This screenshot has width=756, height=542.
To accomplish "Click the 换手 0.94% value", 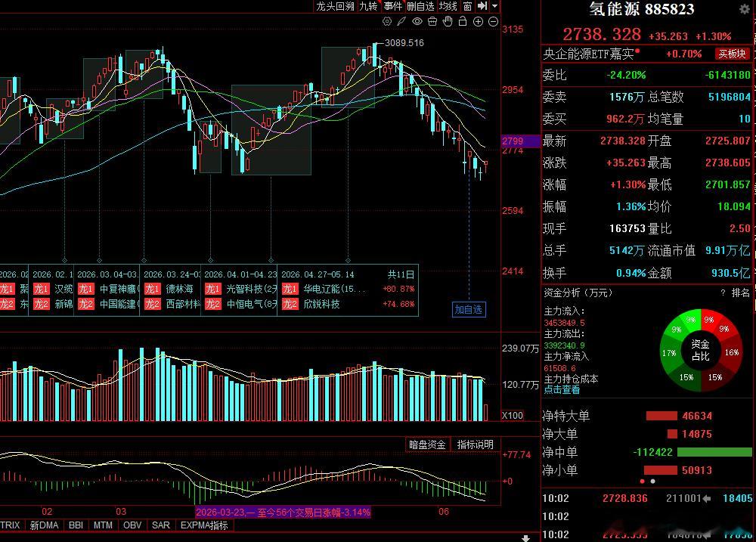I will 631,273.
